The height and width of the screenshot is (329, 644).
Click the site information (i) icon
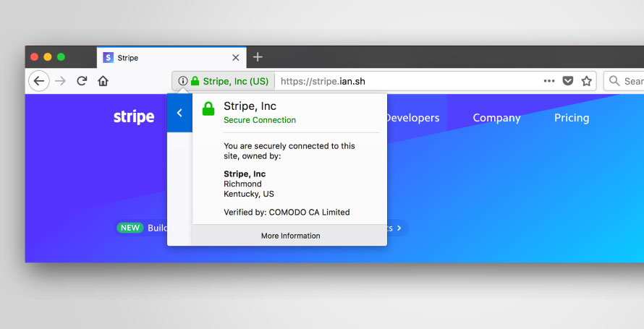click(183, 81)
